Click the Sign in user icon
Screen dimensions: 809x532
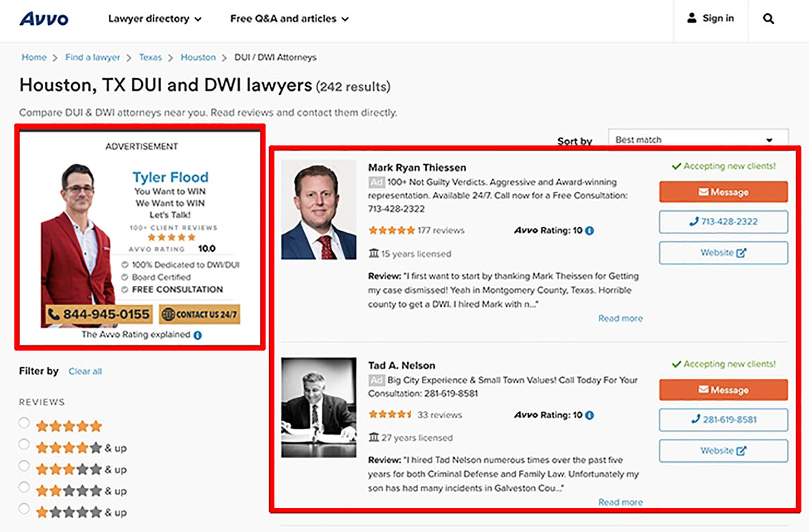[x=691, y=18]
